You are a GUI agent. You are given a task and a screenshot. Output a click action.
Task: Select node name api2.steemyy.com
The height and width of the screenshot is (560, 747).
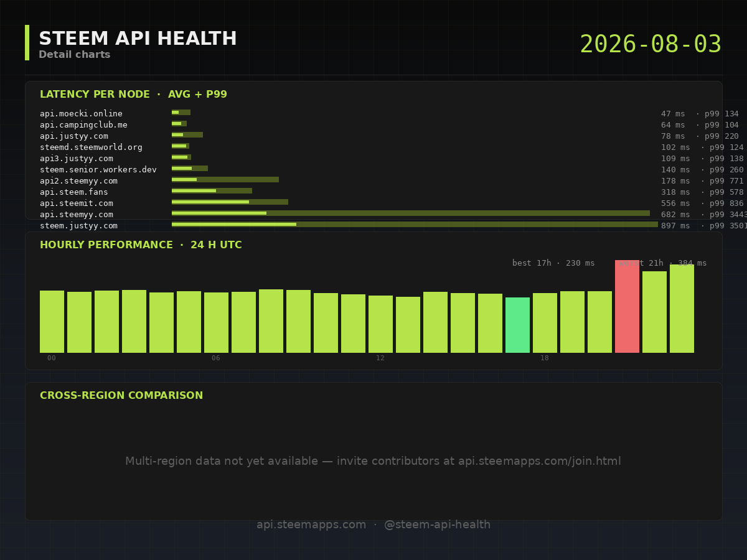pyautogui.click(x=78, y=181)
